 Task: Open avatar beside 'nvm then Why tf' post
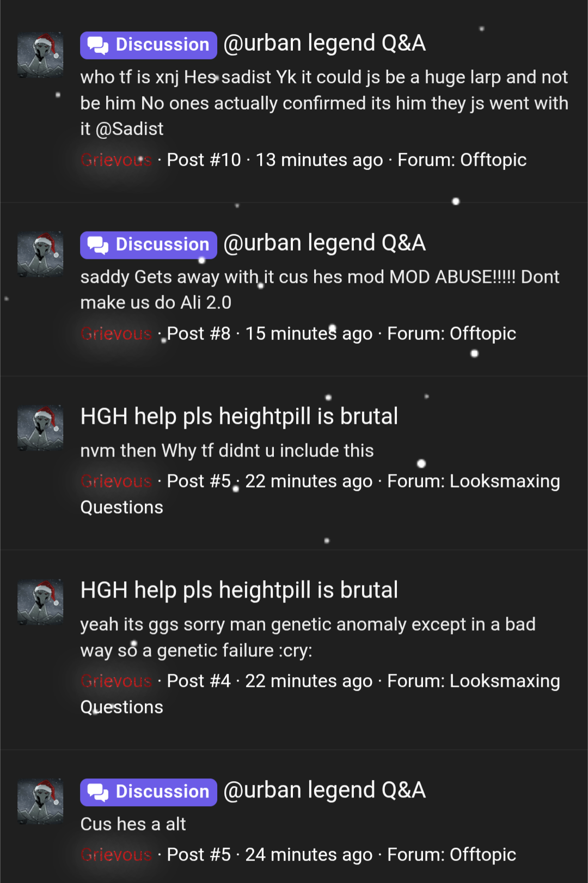40,428
